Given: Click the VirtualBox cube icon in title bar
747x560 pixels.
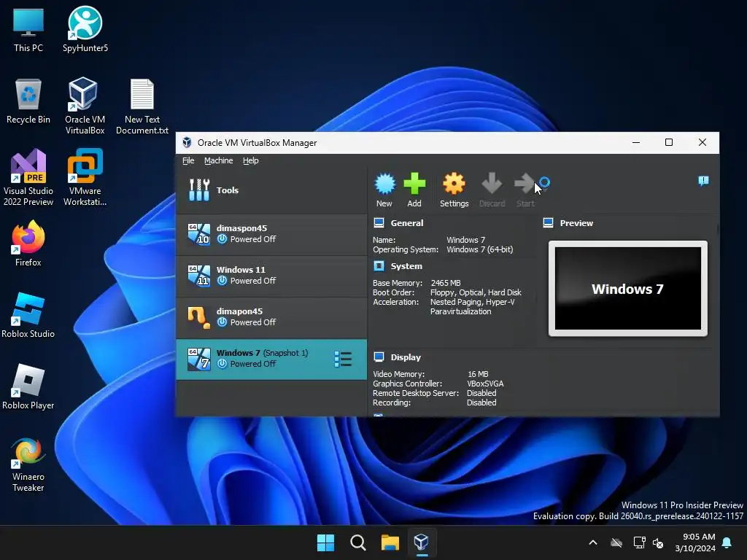Looking at the screenshot, I should (x=187, y=142).
